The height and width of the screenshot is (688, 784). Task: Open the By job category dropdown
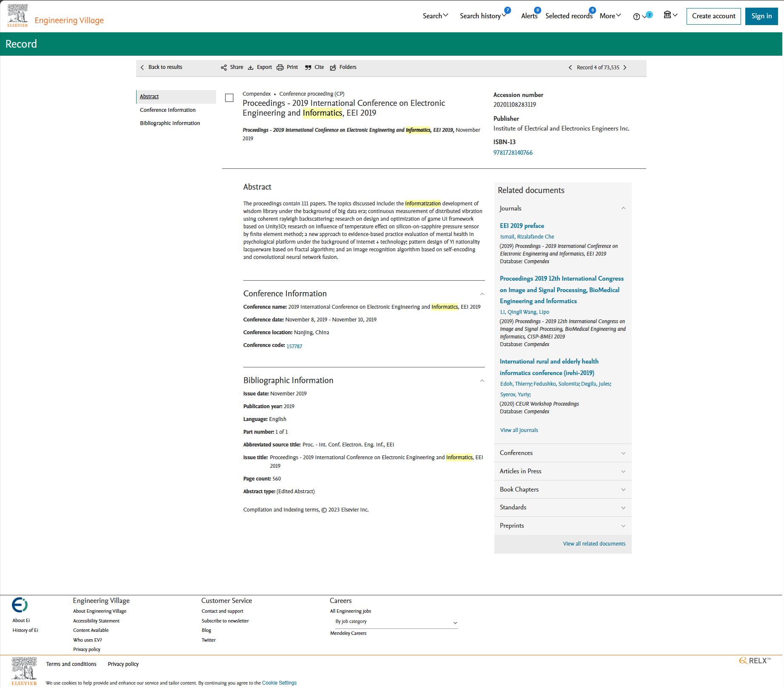pyautogui.click(x=396, y=622)
